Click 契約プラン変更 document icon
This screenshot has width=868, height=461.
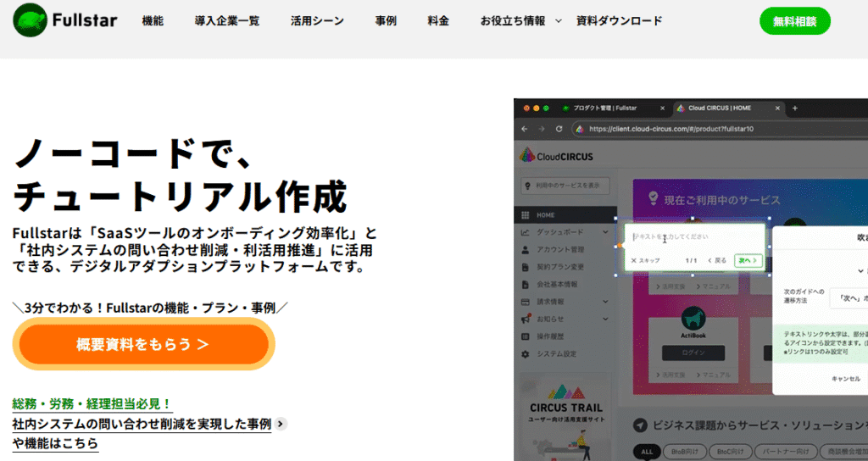[x=526, y=267]
